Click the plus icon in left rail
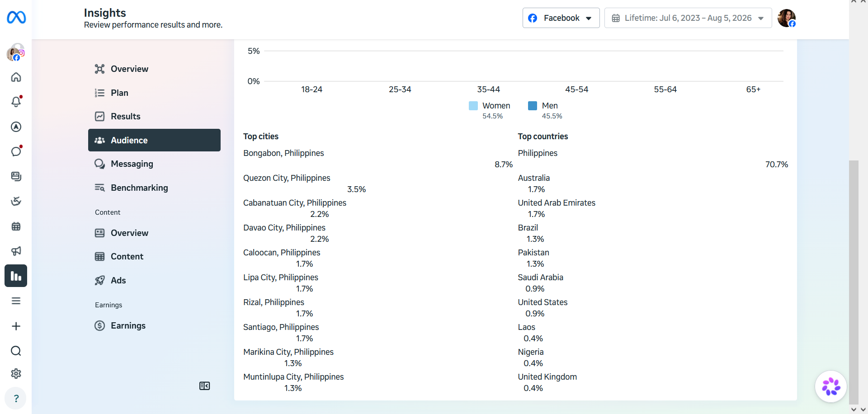This screenshot has height=414, width=868. coord(16,326)
